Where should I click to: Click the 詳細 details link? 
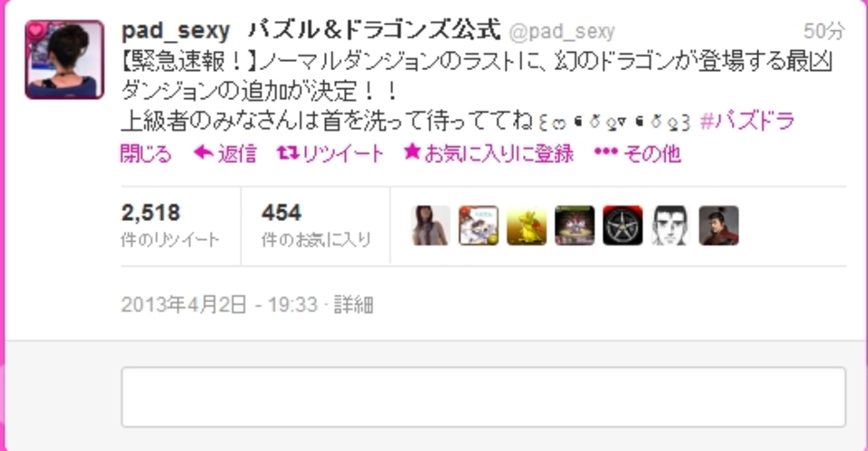(x=353, y=305)
